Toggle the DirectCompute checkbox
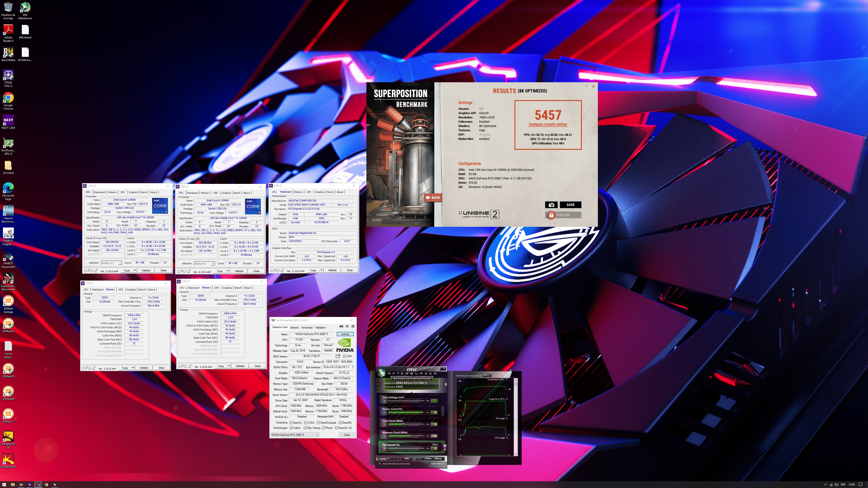This screenshot has height=488, width=868. tap(318, 423)
